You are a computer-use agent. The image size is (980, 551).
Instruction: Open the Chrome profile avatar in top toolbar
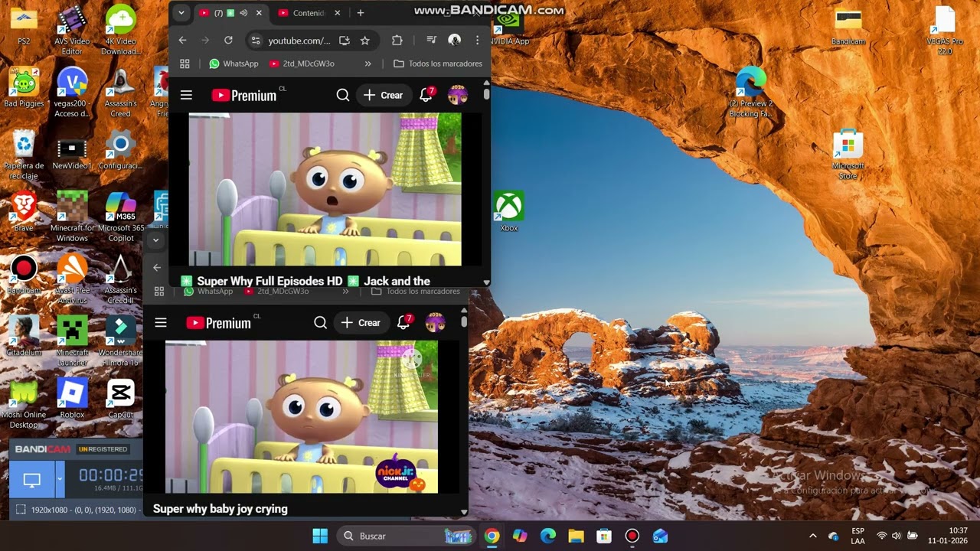pyautogui.click(x=454, y=41)
